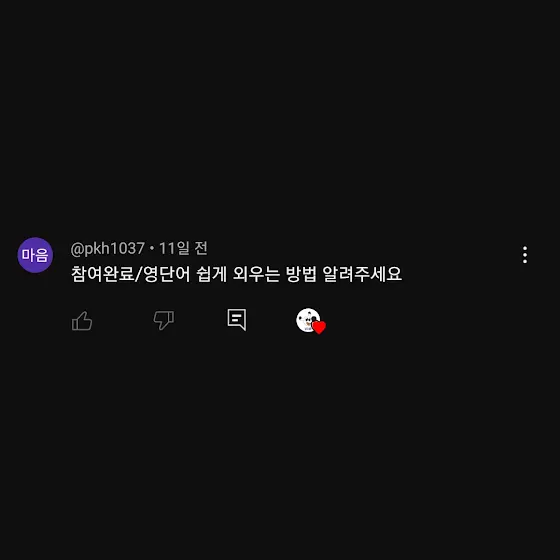The height and width of the screenshot is (560, 560).
Task: Click the dot separator before 11일 전
Action: pos(152,248)
